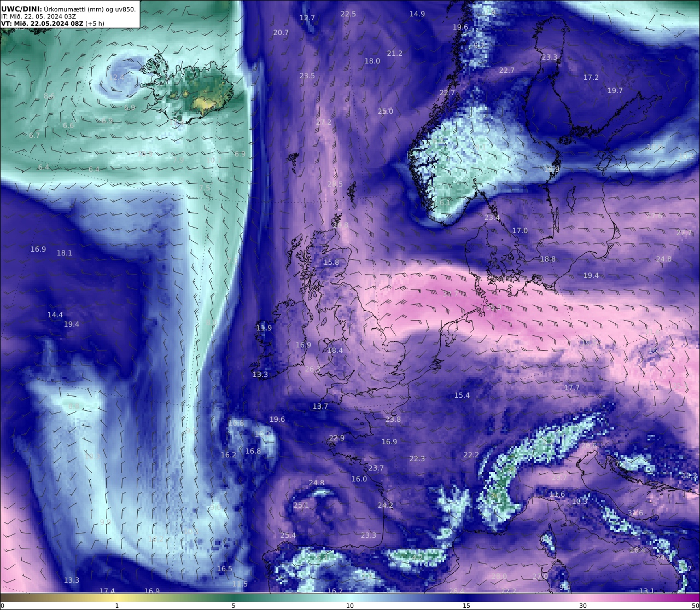Click the color scale tick labeled 5
The image size is (700, 610).
(x=234, y=606)
